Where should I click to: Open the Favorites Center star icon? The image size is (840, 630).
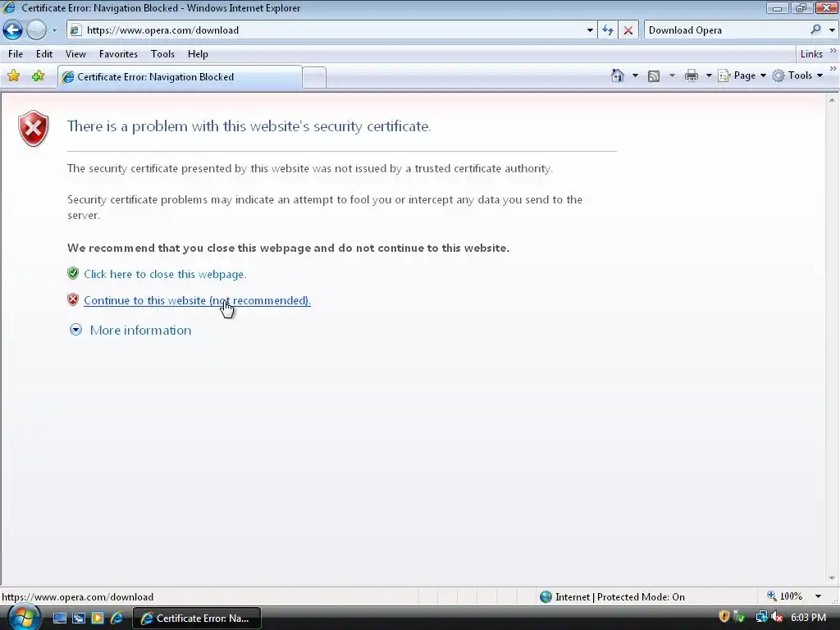pos(13,76)
